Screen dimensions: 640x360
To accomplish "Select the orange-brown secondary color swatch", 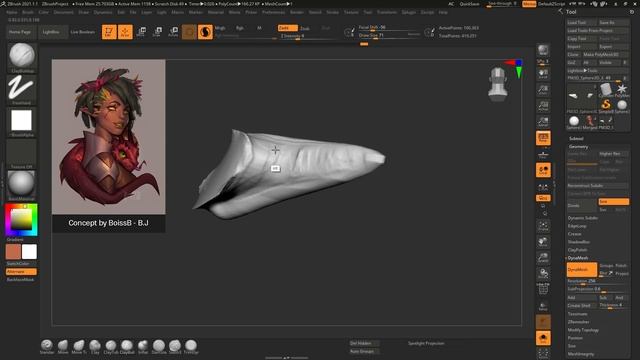I will point(13,252).
